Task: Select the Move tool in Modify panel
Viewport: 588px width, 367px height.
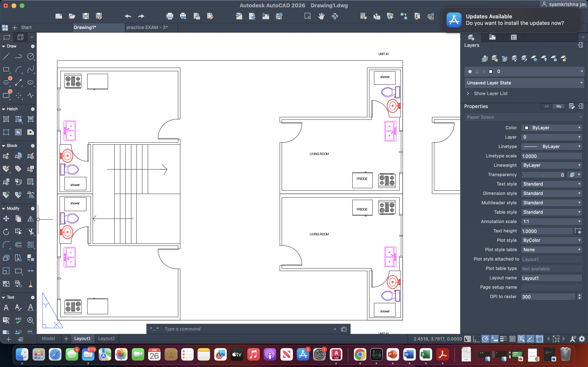Action: [x=6, y=218]
